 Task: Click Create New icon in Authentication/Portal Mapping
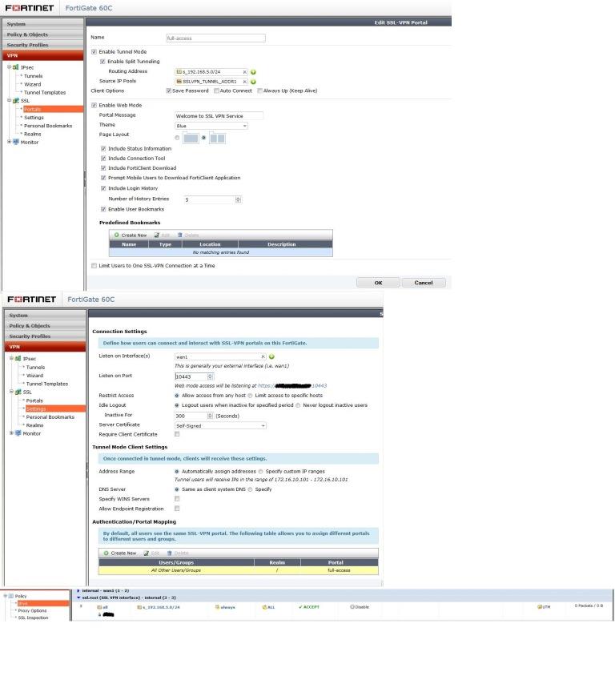pyautogui.click(x=107, y=553)
